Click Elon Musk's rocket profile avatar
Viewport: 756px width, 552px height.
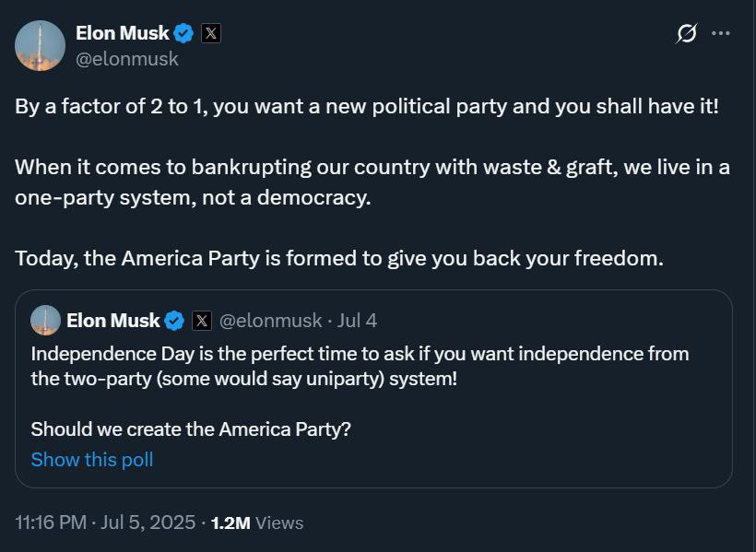pos(40,46)
